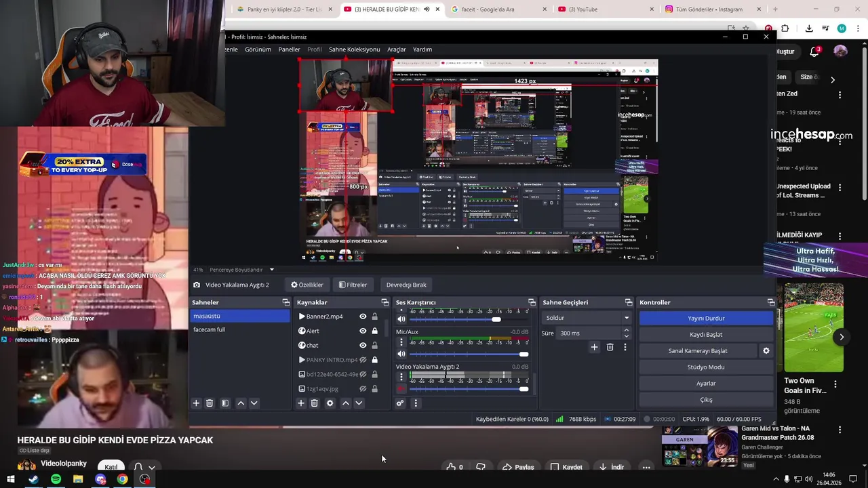Delete scene transition with trash icon
The height and width of the screenshot is (488, 868).
610,347
